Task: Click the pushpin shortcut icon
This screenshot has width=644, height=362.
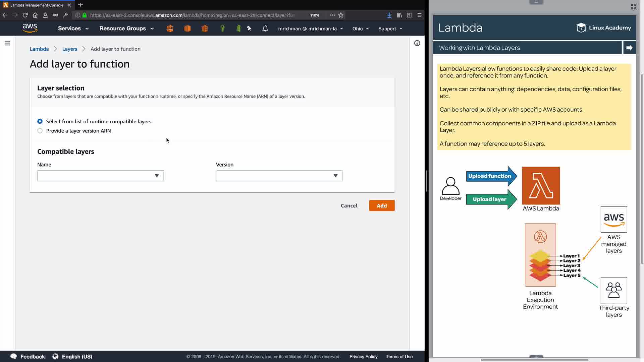Action: 249,28
